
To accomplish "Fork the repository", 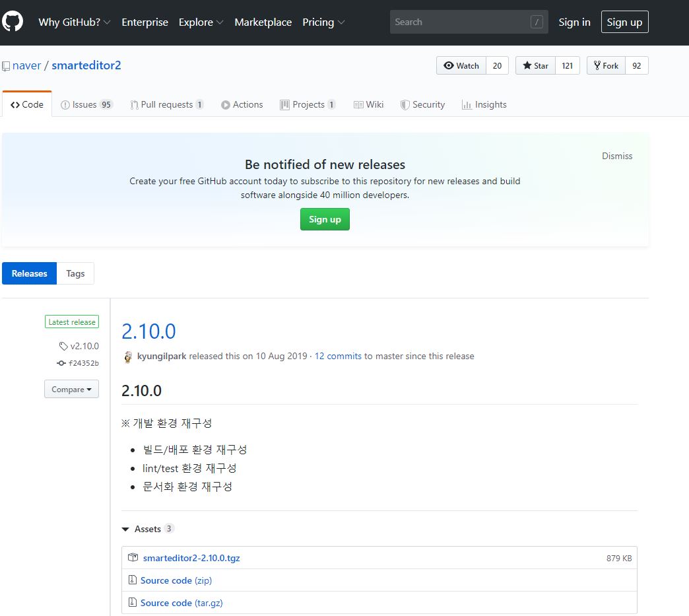I will [x=607, y=65].
